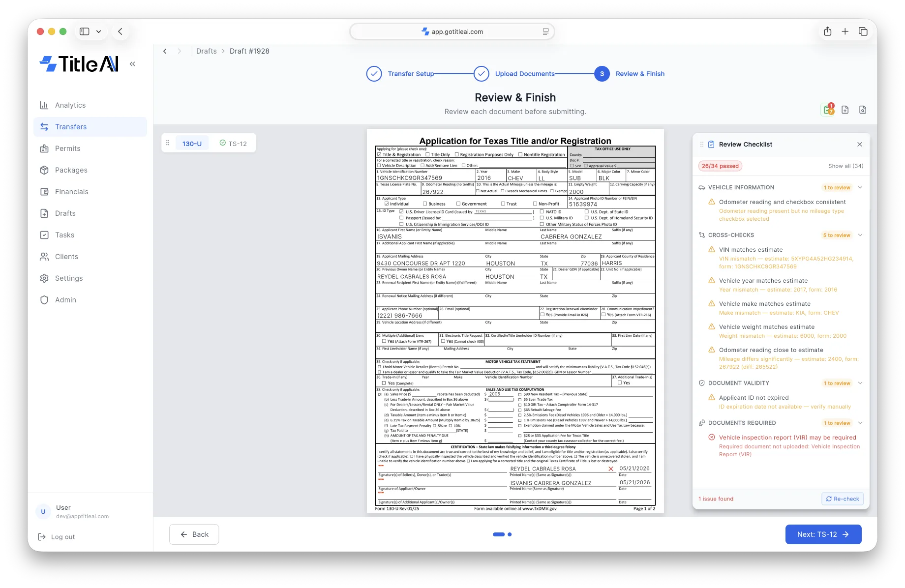Click the Re-check button

tap(843, 499)
